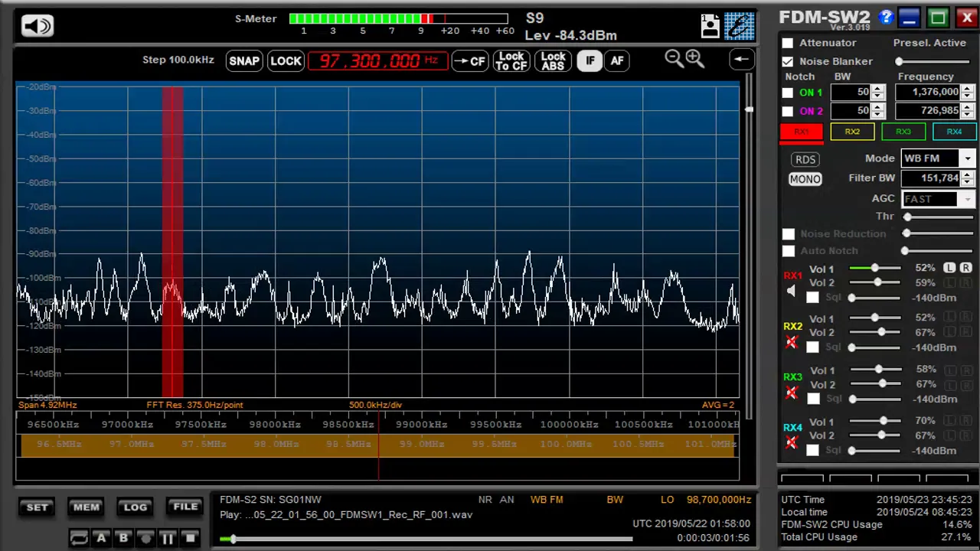Screen dimensions: 980x551
Task: Uncheck the Noise Blanker checkbox
Action: (x=788, y=61)
